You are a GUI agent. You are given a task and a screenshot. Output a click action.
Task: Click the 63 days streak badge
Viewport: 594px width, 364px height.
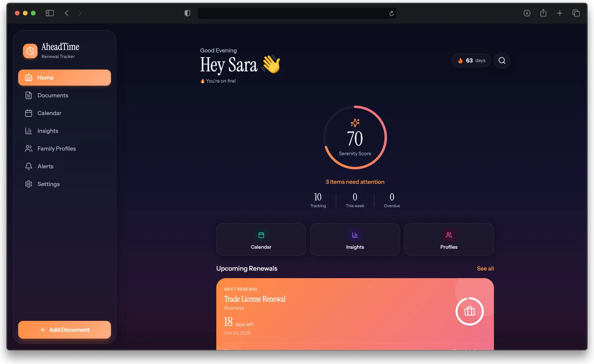(x=471, y=60)
